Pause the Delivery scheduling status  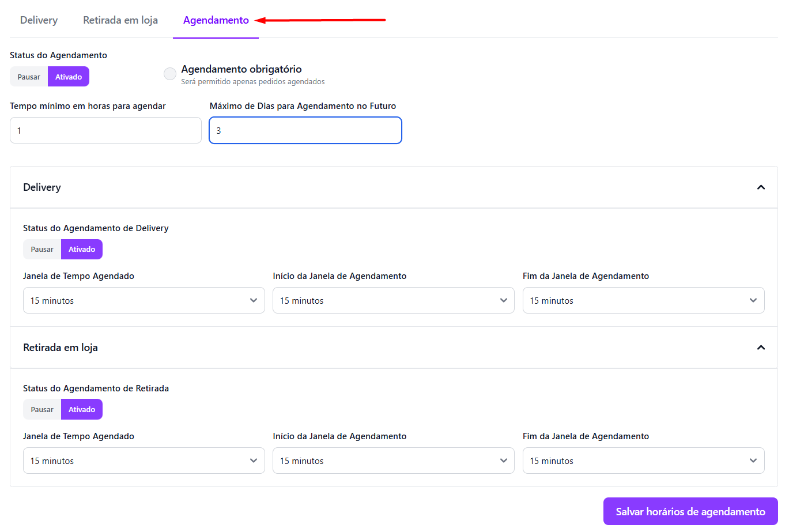(x=42, y=250)
